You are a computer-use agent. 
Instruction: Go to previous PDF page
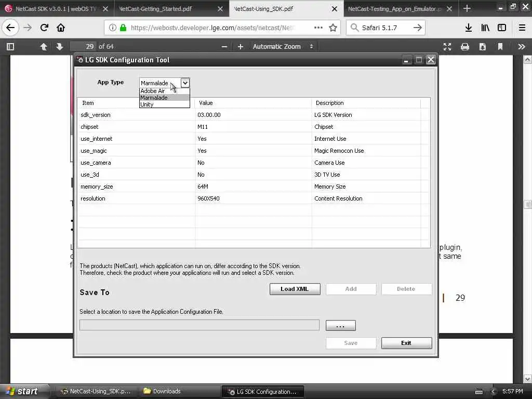tap(44, 46)
